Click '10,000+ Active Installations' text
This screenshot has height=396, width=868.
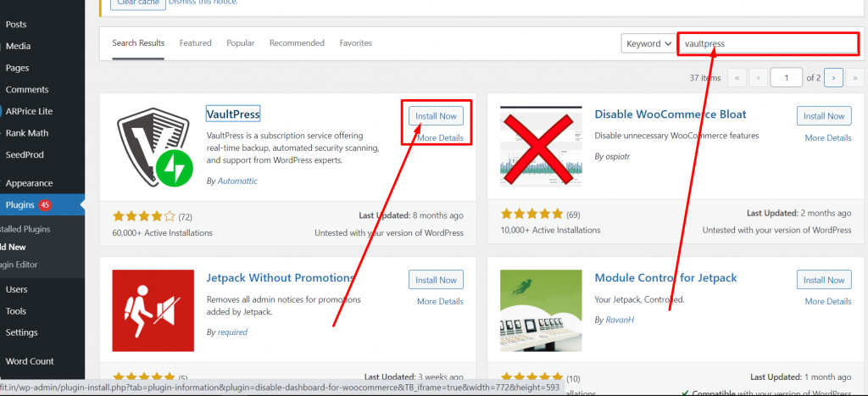550,230
